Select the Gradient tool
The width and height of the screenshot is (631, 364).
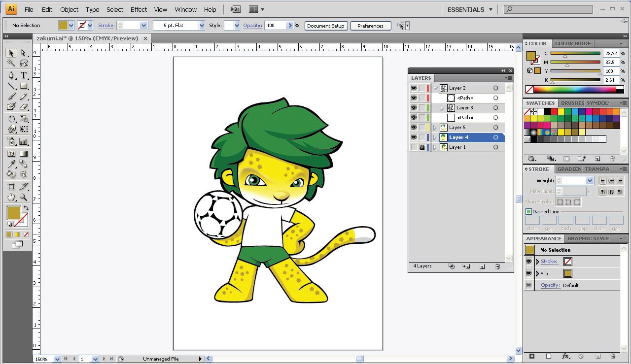(x=23, y=154)
